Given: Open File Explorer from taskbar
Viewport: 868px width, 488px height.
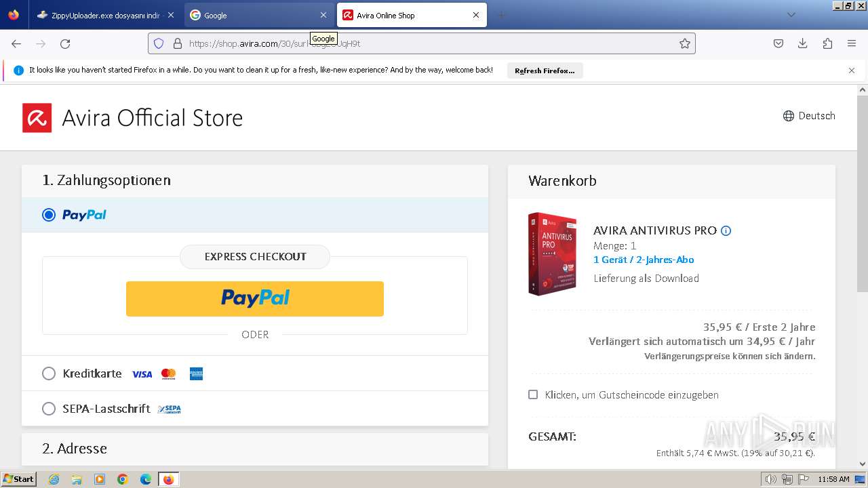Looking at the screenshot, I should (77, 479).
